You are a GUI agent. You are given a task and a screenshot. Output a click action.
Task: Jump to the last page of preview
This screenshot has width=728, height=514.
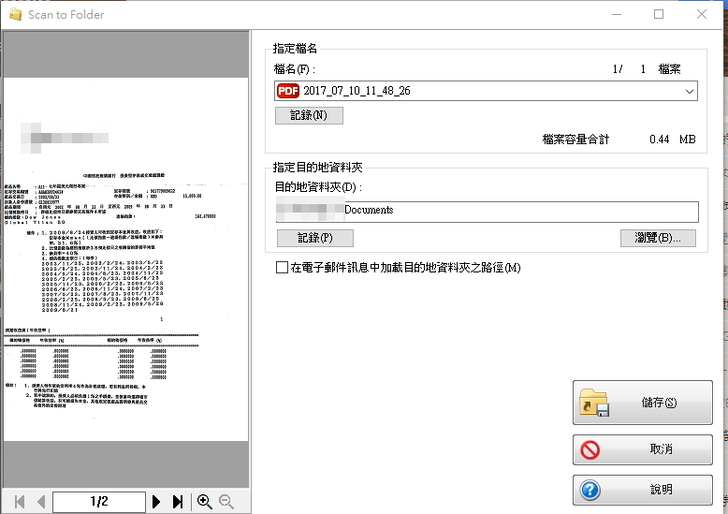178,501
